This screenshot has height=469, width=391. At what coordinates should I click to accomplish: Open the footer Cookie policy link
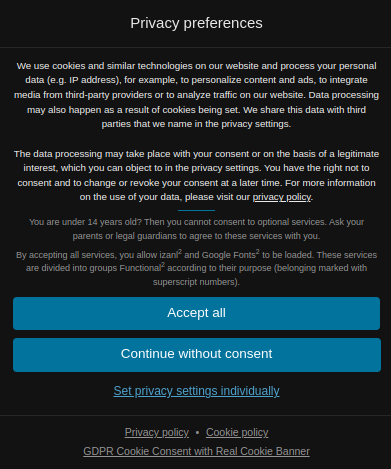[x=237, y=432]
